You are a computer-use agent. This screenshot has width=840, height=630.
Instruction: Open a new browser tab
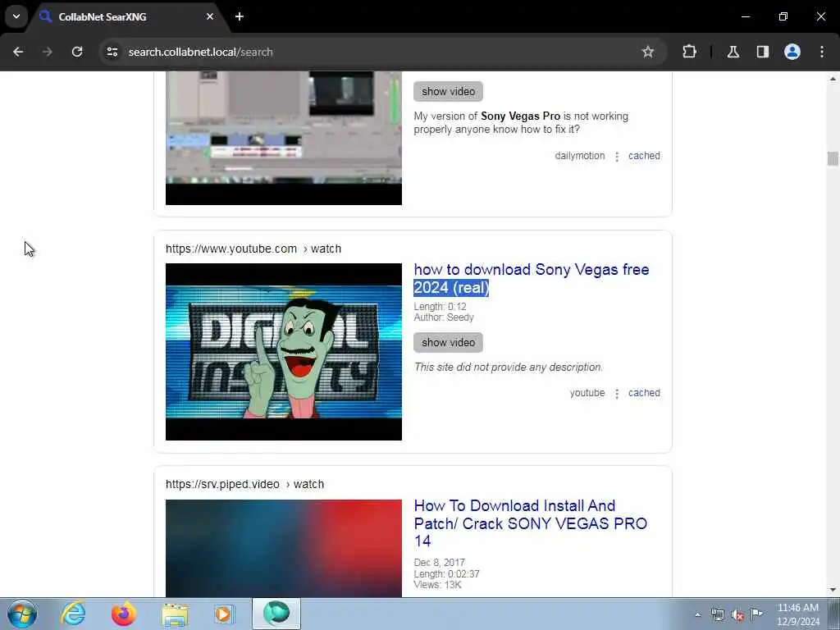239,16
